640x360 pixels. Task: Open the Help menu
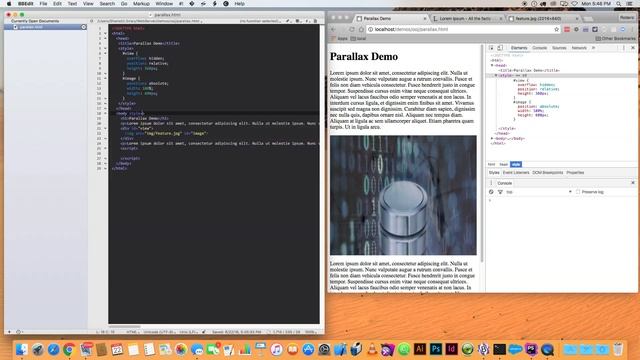click(x=240, y=4)
